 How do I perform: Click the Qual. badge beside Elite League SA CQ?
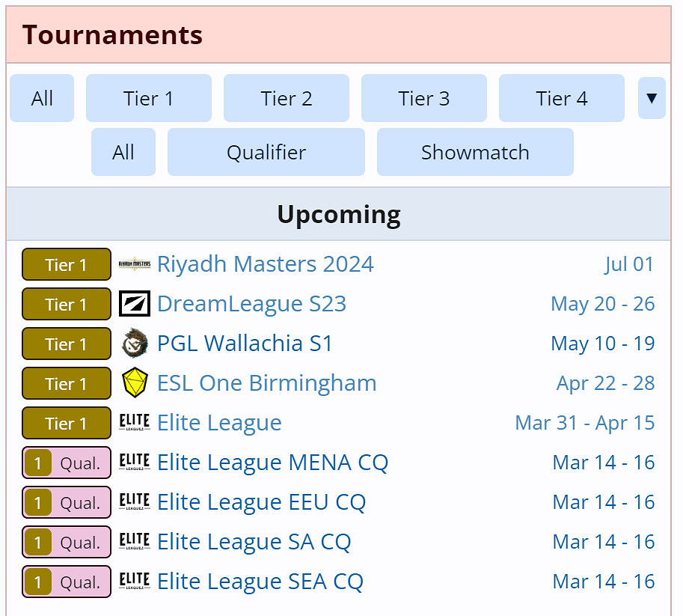[67, 542]
